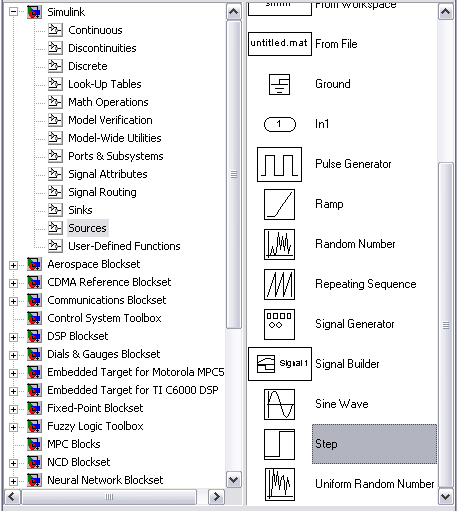
Task: Open the Signal Attributes sublibrary
Action: pyautogui.click(x=108, y=174)
